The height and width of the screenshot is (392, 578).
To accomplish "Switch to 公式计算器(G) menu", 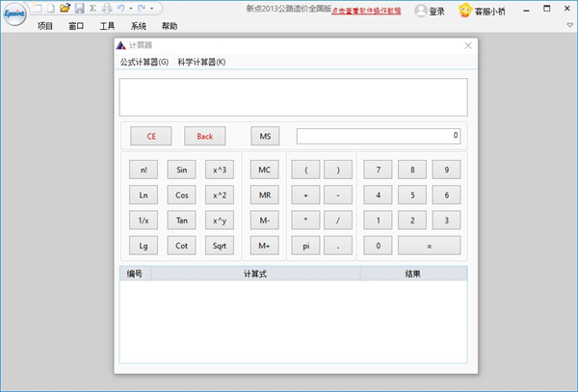I will pyautogui.click(x=144, y=62).
